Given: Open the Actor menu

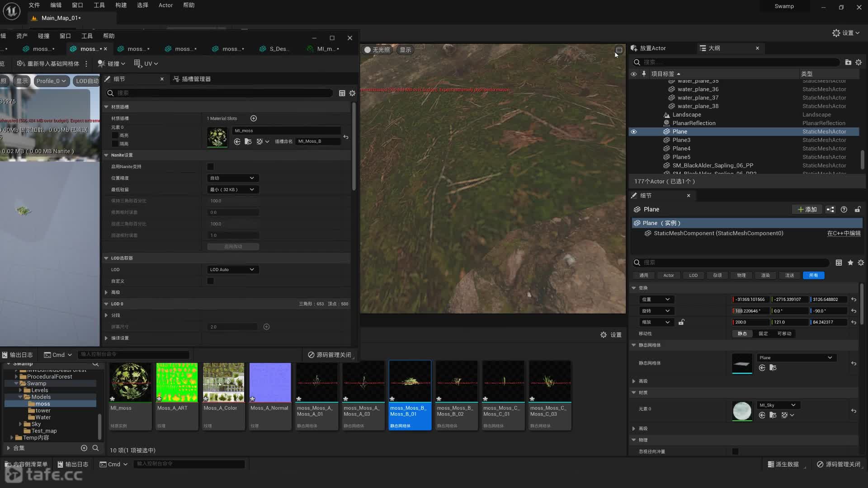Looking at the screenshot, I should pos(165,5).
